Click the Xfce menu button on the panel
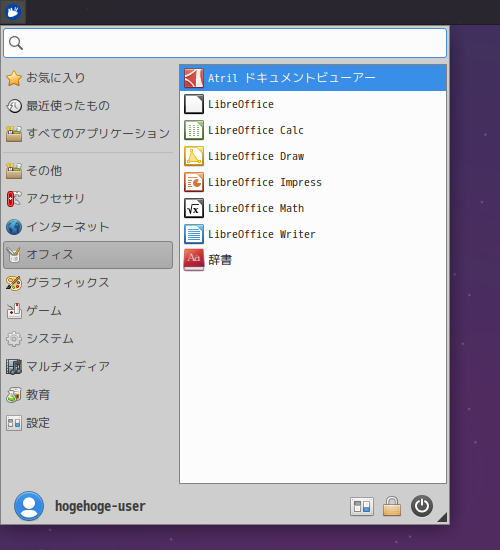The image size is (500, 550). (x=13, y=12)
